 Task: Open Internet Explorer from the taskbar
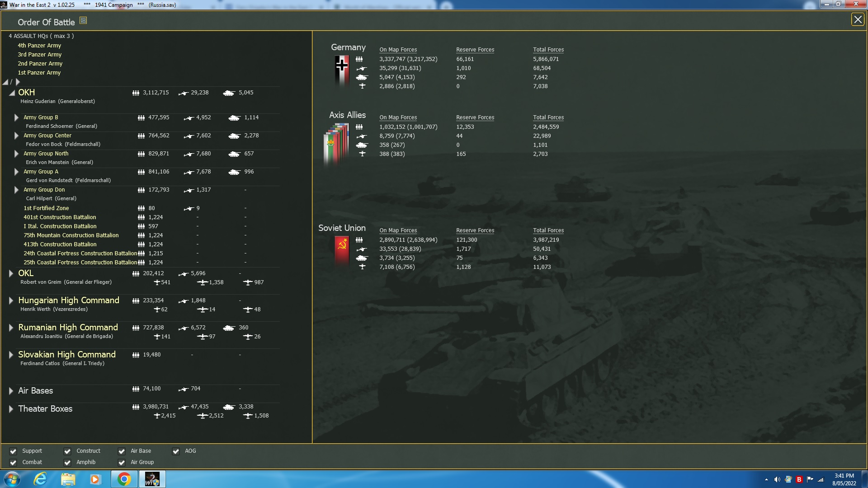click(x=41, y=479)
